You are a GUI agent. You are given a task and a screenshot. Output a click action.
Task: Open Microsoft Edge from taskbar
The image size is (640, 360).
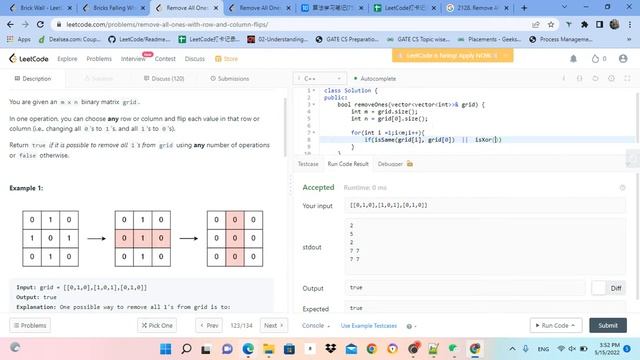pos(248,349)
